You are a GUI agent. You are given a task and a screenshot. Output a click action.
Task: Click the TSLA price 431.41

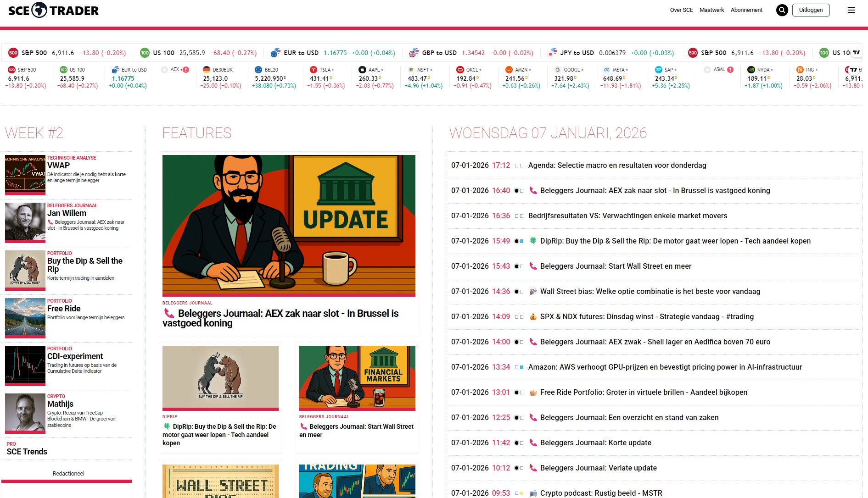point(319,78)
